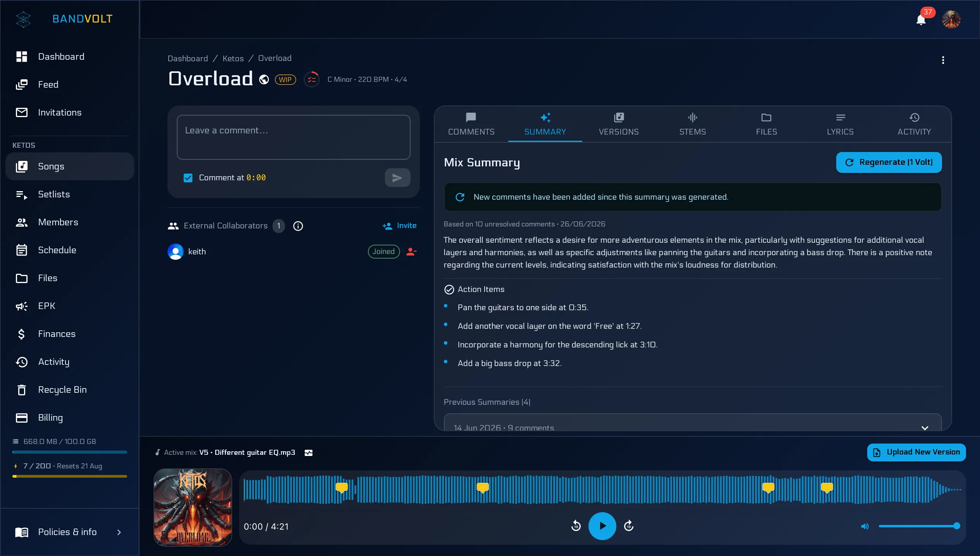Screen dimensions: 980x556
Task: Click the Joined status badge for keith
Action: click(384, 252)
